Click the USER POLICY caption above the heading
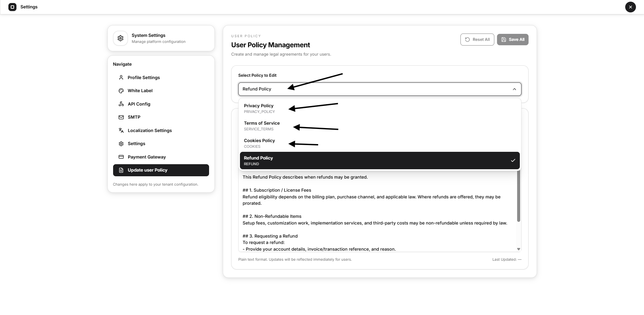The image size is (644, 315). click(x=246, y=36)
